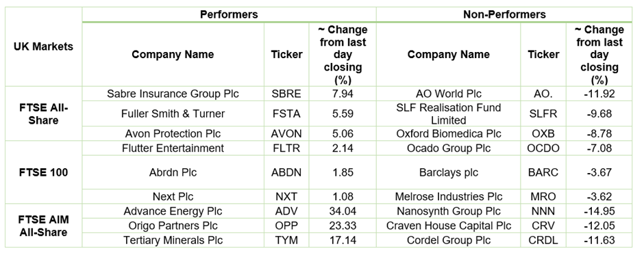Select Tertiary Minerals Plc cell

tap(173, 240)
